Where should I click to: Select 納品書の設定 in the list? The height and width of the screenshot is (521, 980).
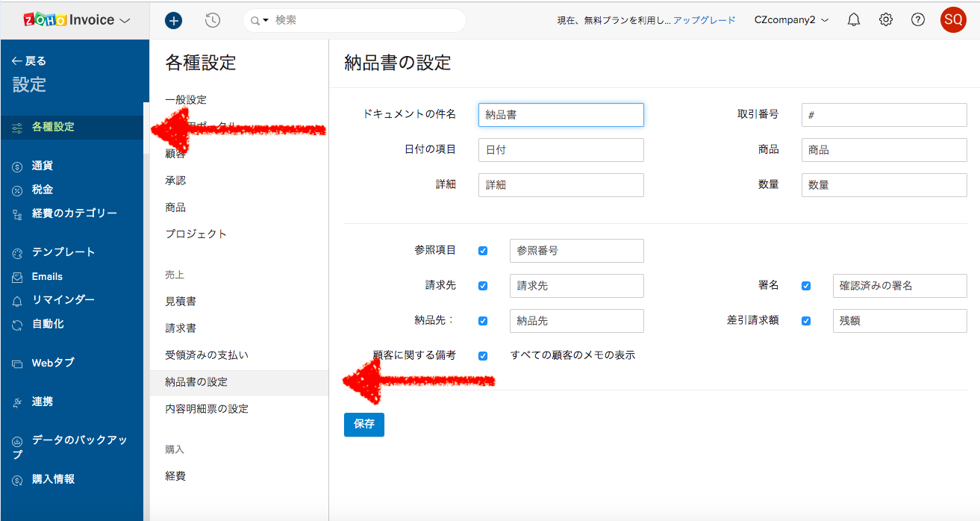tap(239, 382)
